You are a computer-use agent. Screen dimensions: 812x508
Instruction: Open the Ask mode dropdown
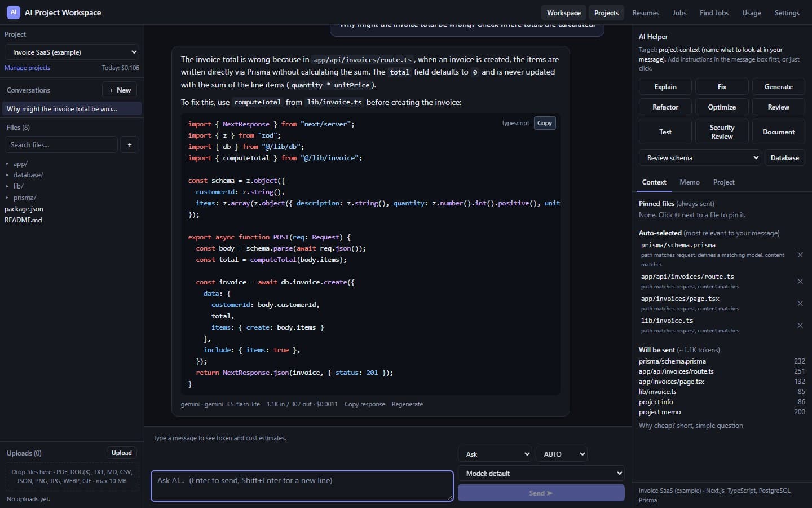(495, 454)
